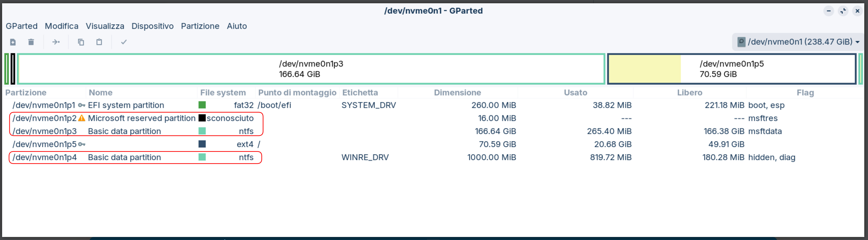Click the 49.91 GiB free space cell

pos(726,144)
